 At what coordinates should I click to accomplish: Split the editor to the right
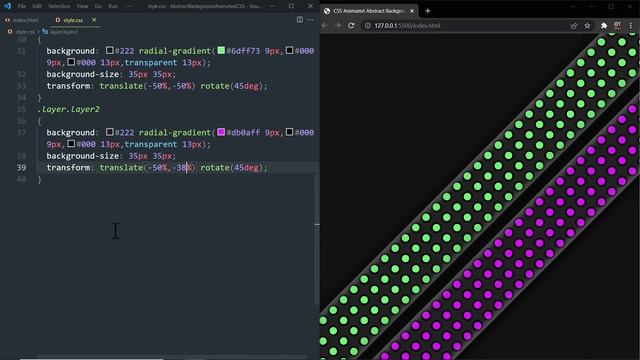pos(300,20)
